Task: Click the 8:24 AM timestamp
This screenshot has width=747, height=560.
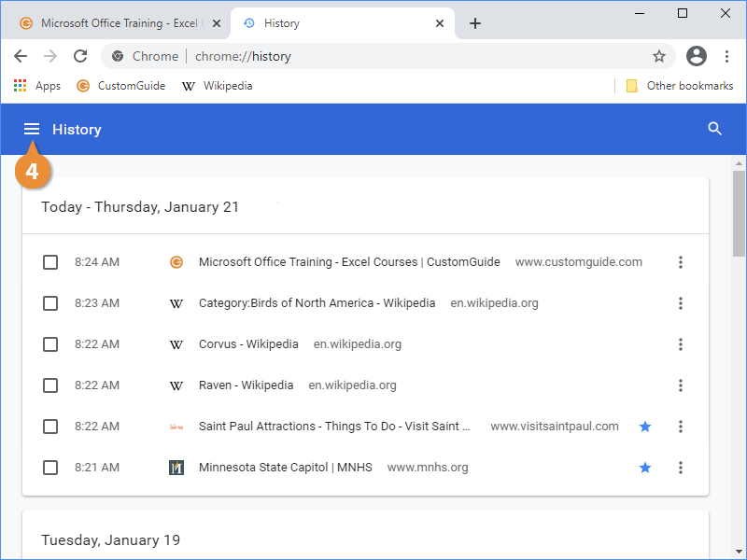Action: pyautogui.click(x=97, y=262)
